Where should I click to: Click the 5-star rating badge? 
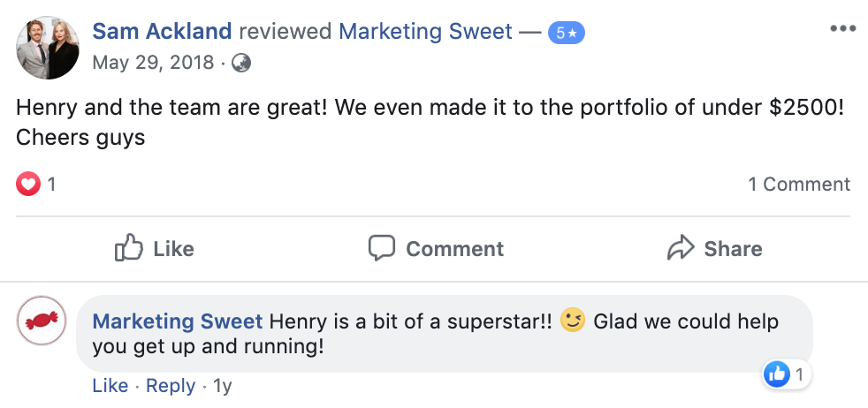point(566,33)
